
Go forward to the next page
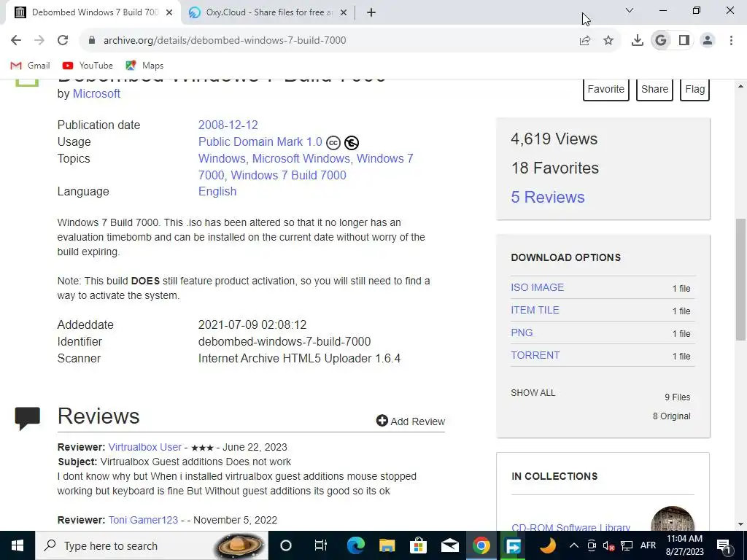click(39, 40)
